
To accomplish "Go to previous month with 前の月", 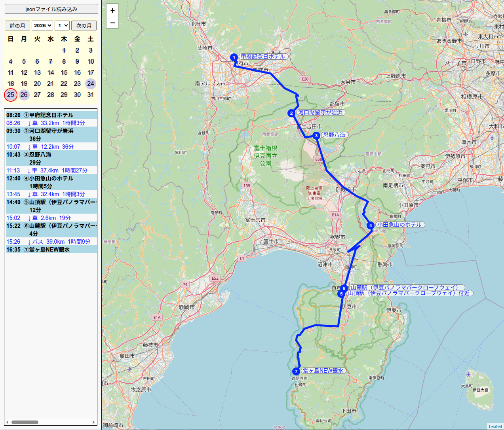I will 17,26.
